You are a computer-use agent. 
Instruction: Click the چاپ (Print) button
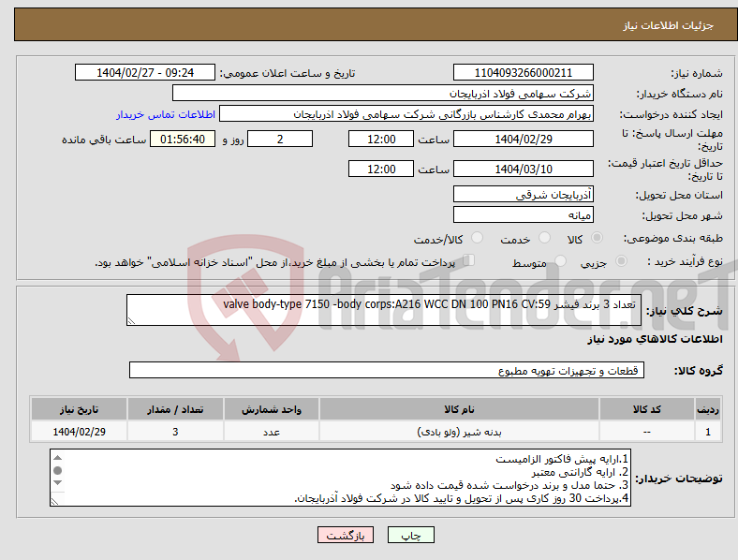tap(410, 535)
